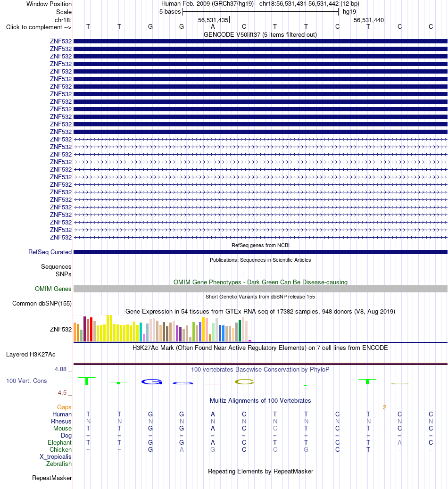This screenshot has height=489, width=448.
Task: Click the gray OMIM Genes item bar
Action: pyautogui.click(x=260, y=289)
